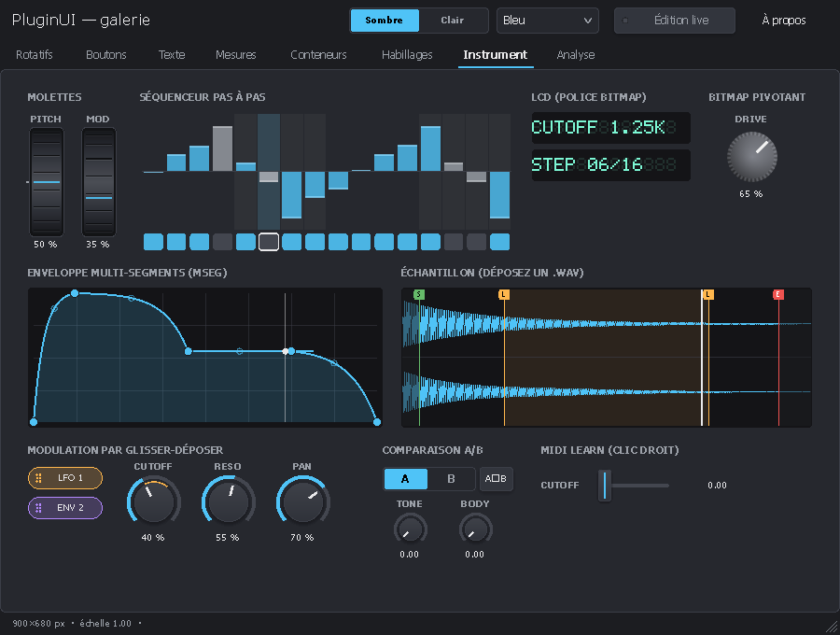Toggle the outlined sixth sequencer step button
840x635 pixels.
pos(269,242)
